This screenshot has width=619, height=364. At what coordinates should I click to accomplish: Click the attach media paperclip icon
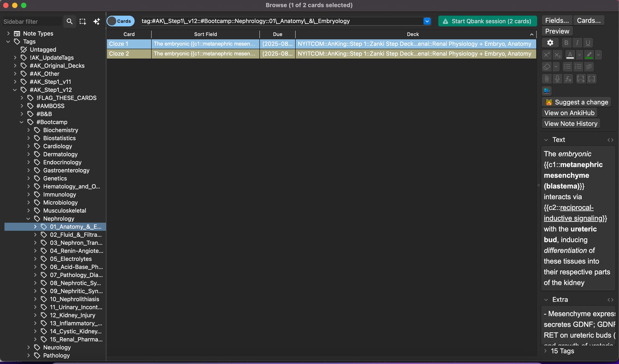pos(546,79)
